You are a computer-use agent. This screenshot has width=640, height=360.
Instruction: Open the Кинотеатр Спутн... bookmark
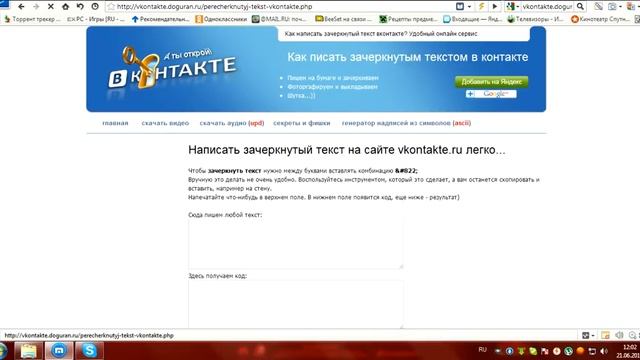(600, 19)
